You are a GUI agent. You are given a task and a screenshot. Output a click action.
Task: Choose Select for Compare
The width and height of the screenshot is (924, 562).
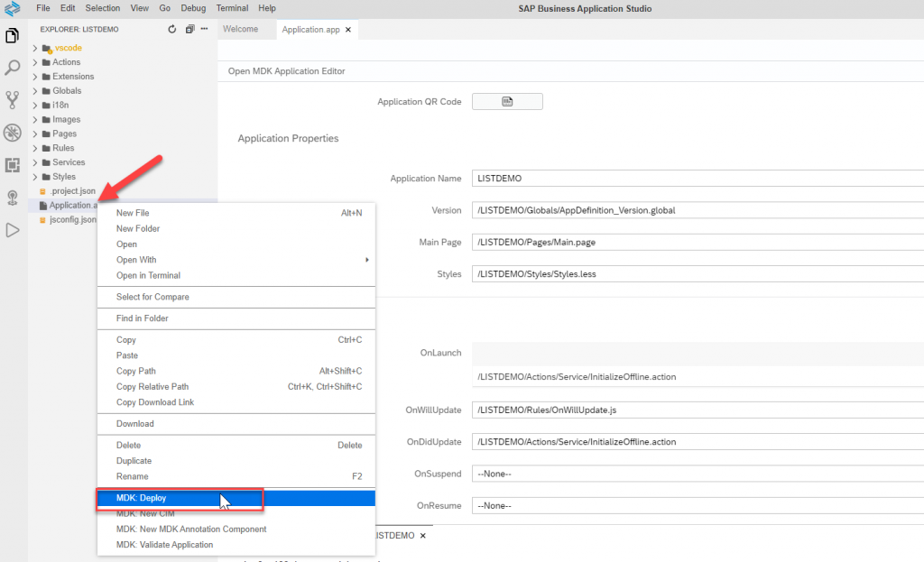236,297
